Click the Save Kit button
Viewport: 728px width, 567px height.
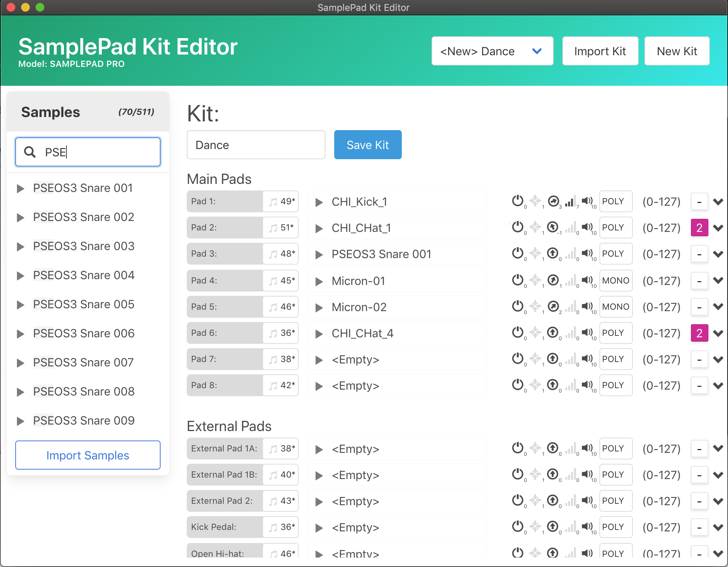pyautogui.click(x=368, y=145)
